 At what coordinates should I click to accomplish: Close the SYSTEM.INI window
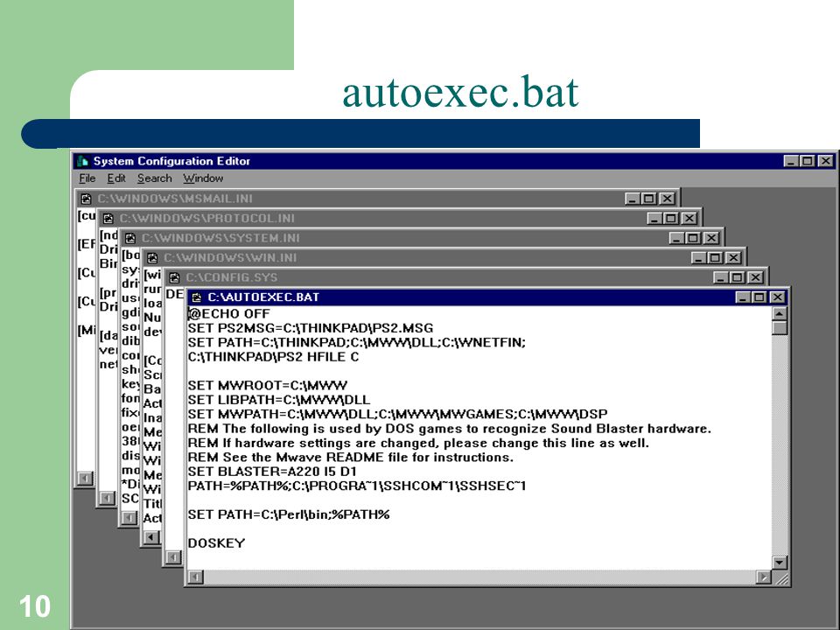pyautogui.click(x=710, y=238)
